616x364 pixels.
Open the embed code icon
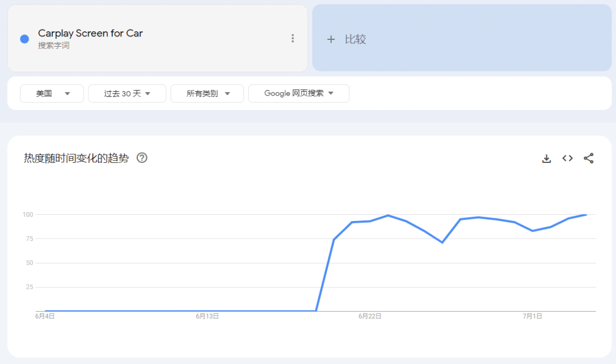(x=568, y=158)
